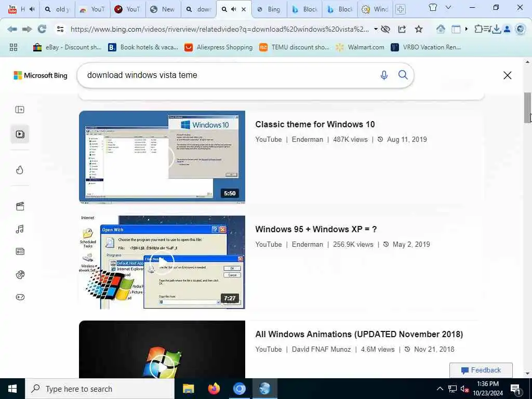The height and width of the screenshot is (399, 532).
Task: Go forward using the browser forward arrow
Action: click(x=27, y=29)
